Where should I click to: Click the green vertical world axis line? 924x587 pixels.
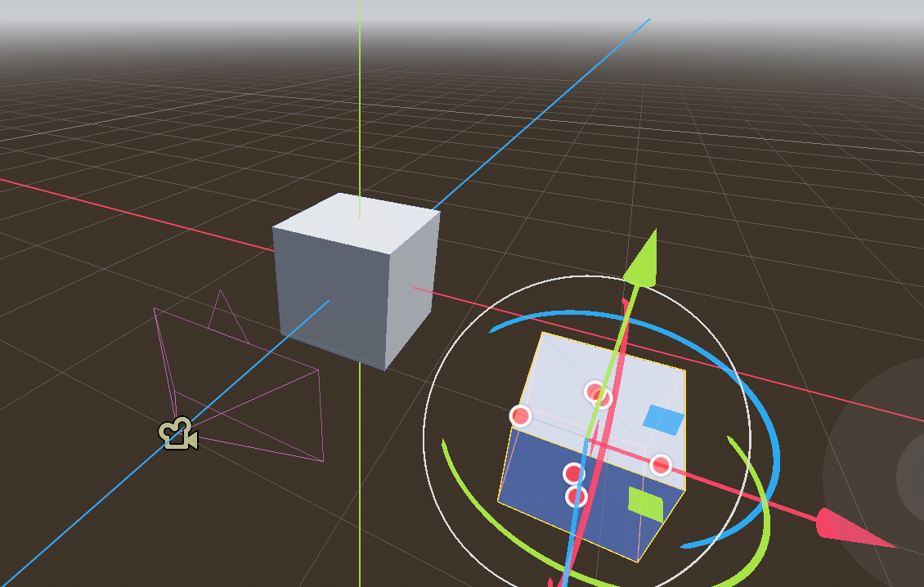tap(360, 98)
